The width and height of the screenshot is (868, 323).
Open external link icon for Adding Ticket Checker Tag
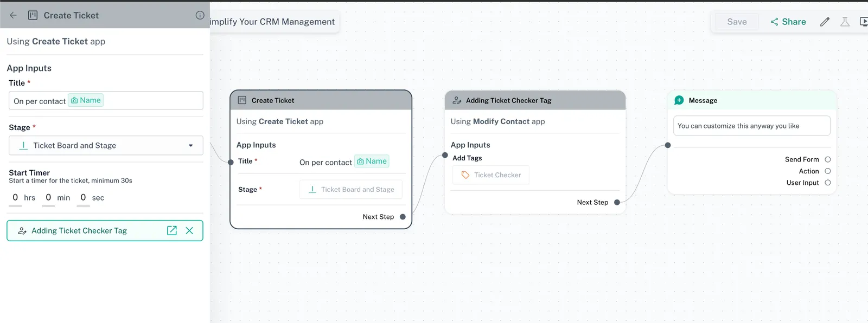click(x=172, y=230)
